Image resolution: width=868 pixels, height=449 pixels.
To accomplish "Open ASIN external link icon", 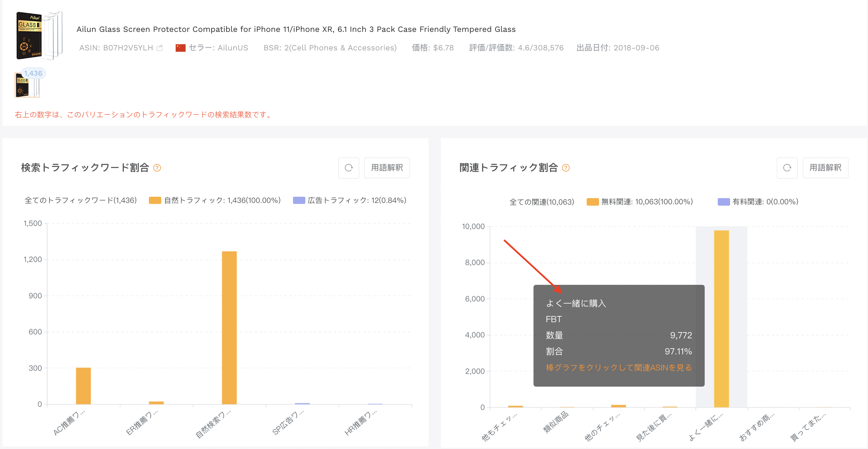I will [160, 48].
